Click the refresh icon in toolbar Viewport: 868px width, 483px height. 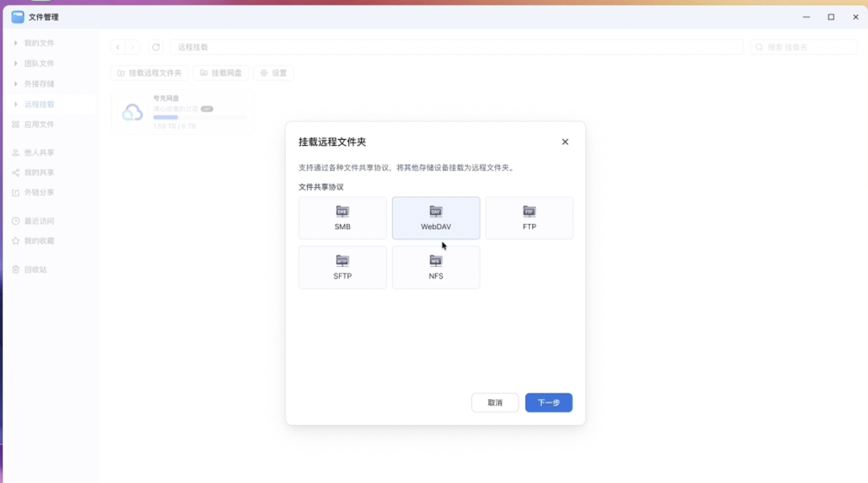pyautogui.click(x=156, y=47)
